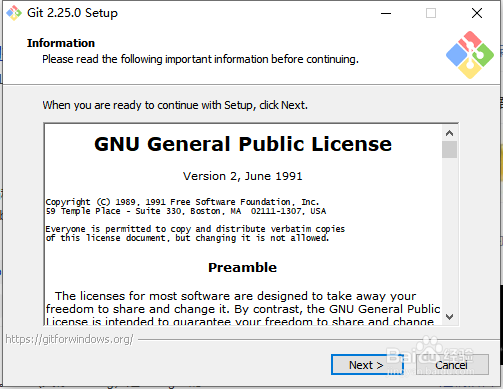Click the Cancel button

[452, 365]
